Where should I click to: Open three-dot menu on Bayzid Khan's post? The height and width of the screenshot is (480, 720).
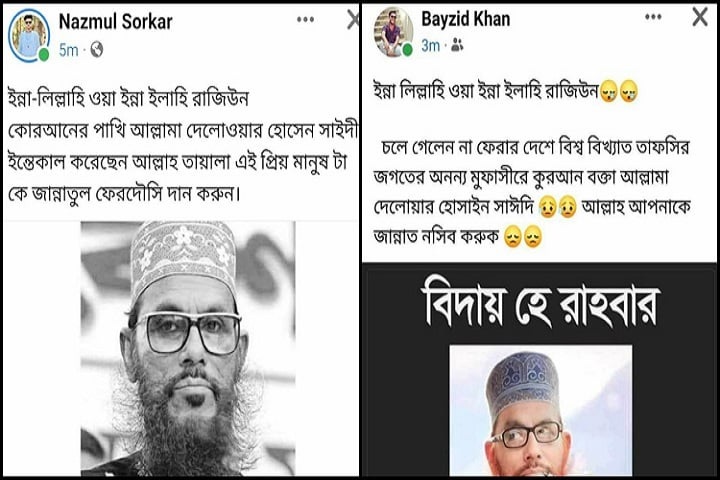[x=653, y=17]
